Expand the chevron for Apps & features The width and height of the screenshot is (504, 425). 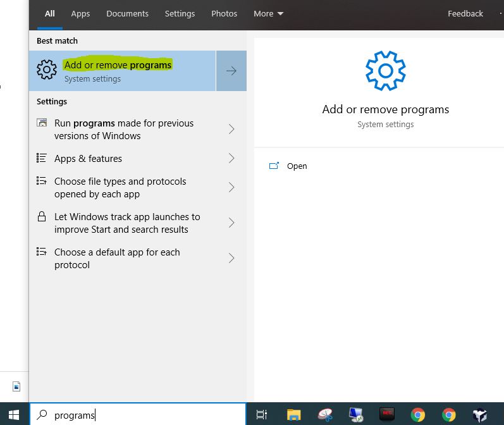231,159
